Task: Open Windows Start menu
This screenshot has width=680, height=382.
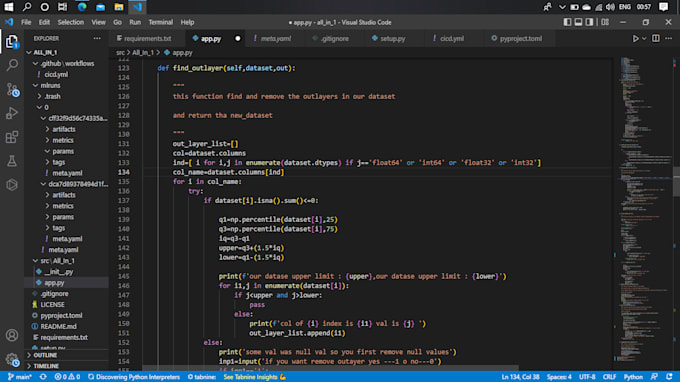Action: (x=9, y=7)
